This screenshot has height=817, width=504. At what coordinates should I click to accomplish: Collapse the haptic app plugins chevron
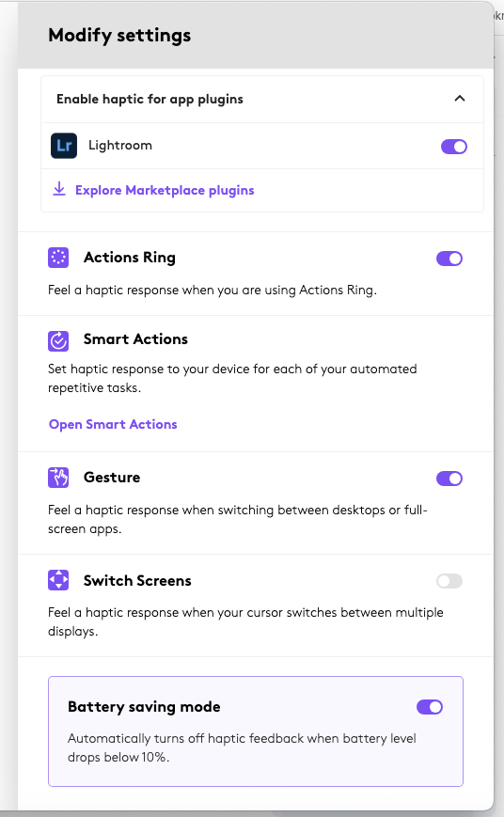(x=460, y=99)
